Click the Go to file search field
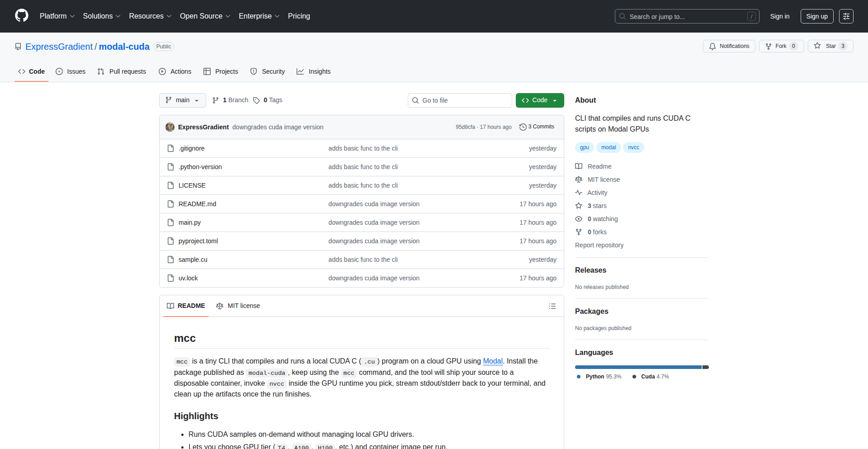 pos(460,100)
